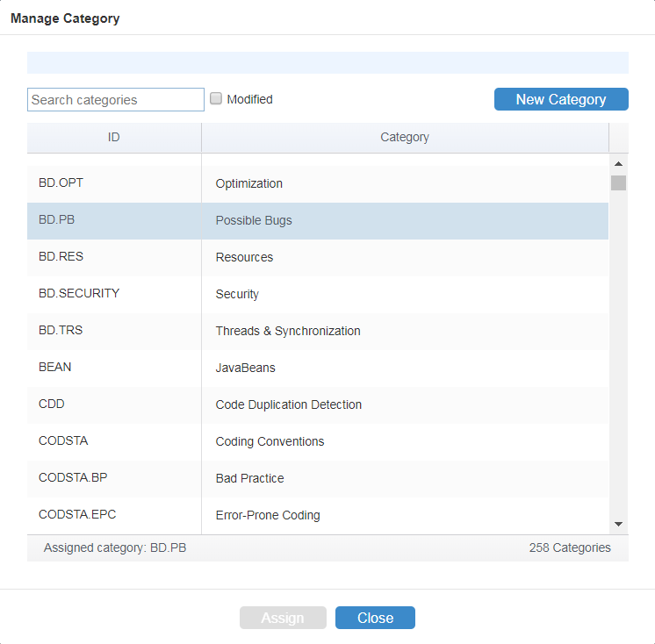The width and height of the screenshot is (655, 644).
Task: Click the scrollbar down arrow
Action: click(x=618, y=524)
